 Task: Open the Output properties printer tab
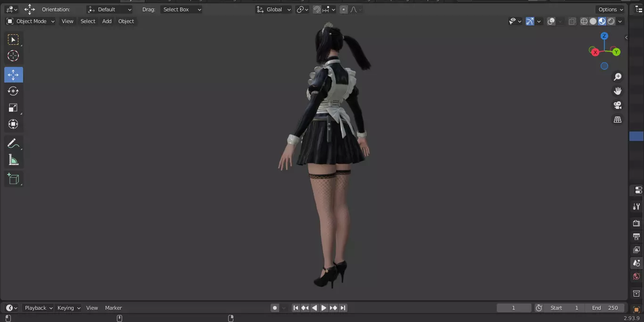636,236
